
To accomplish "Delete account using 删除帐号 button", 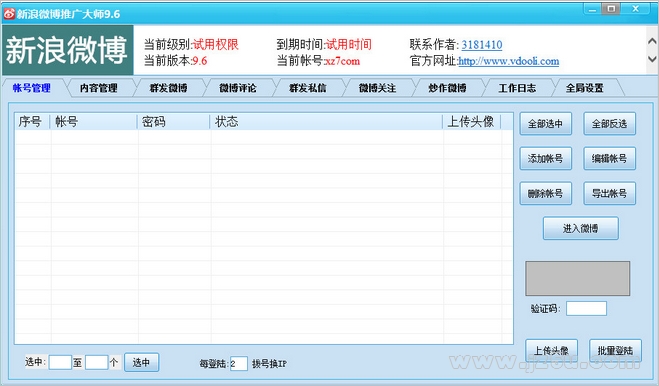I will coord(546,193).
